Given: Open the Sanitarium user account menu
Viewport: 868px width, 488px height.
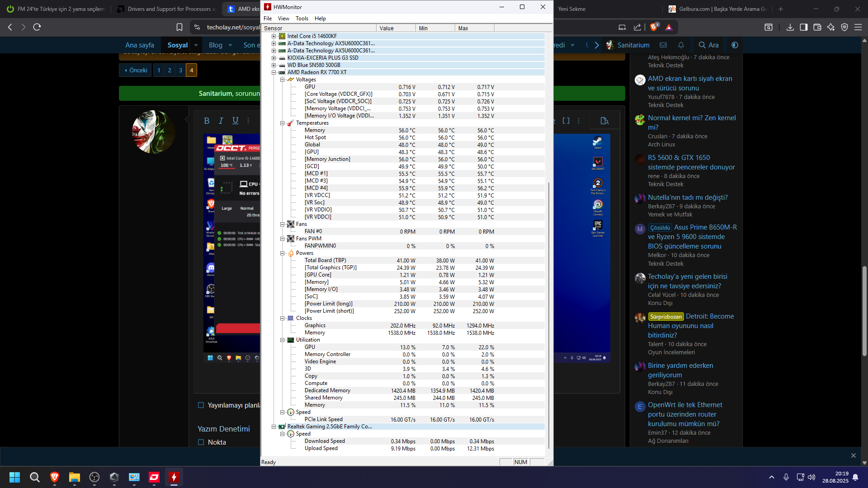Looking at the screenshot, I should pos(627,45).
